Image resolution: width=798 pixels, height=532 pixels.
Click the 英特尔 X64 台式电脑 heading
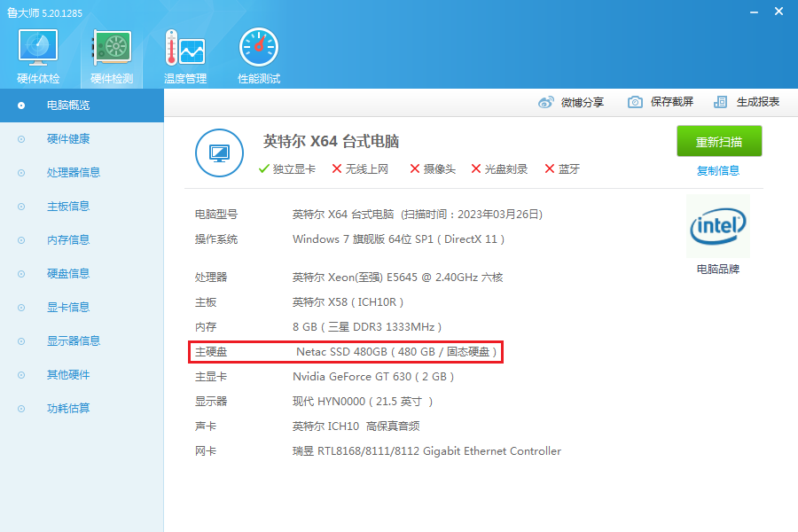[331, 141]
